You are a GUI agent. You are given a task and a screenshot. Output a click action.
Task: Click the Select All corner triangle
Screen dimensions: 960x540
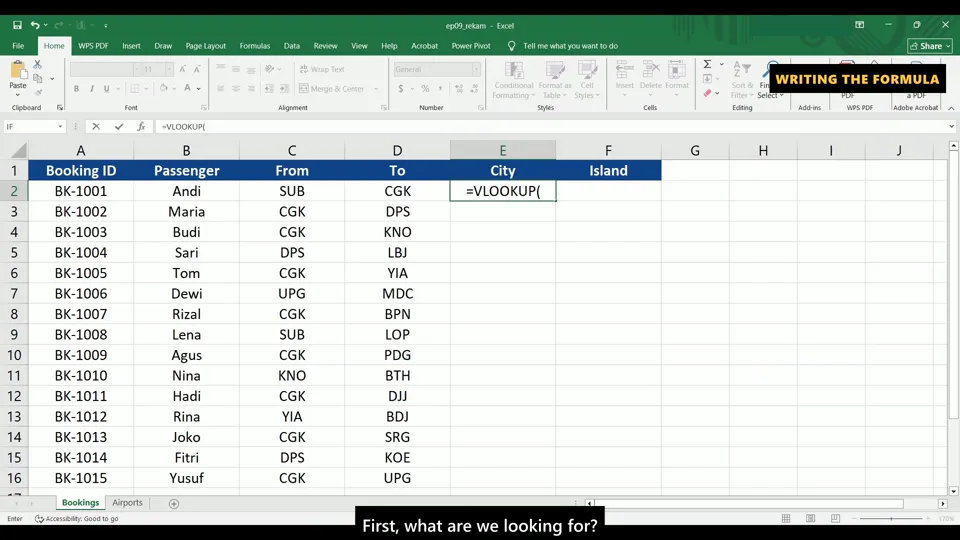point(19,151)
